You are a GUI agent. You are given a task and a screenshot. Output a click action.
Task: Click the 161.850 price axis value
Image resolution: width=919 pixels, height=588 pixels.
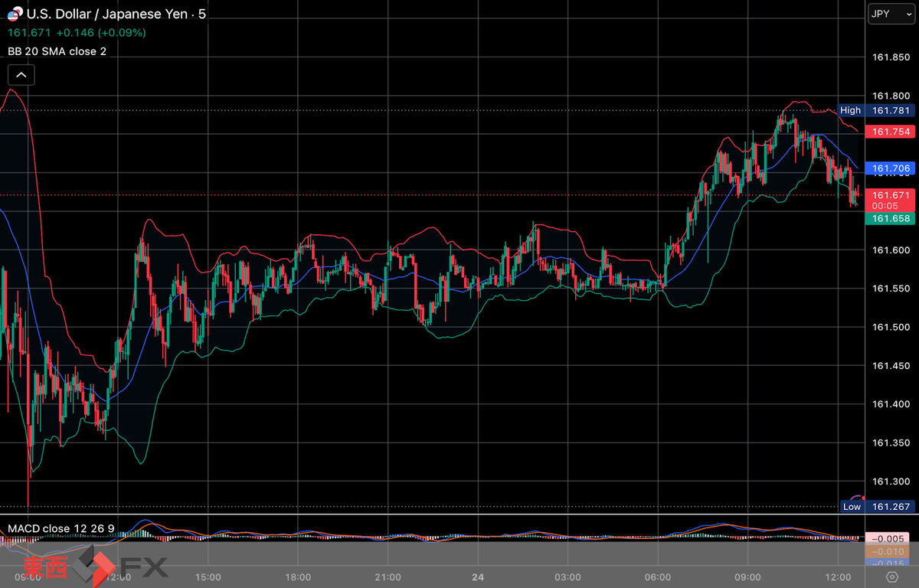click(x=891, y=57)
